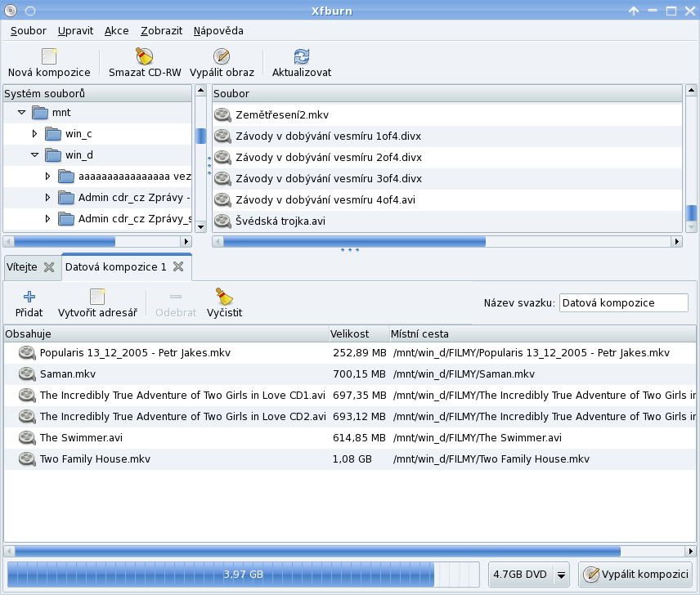Close the Vítejte tab
The width and height of the screenshot is (700, 595).
[x=49, y=267]
